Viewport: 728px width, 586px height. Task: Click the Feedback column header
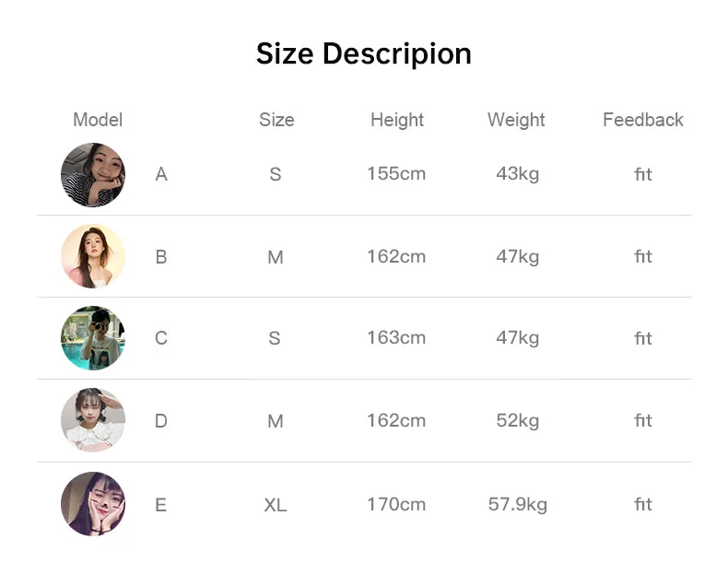[x=643, y=120]
